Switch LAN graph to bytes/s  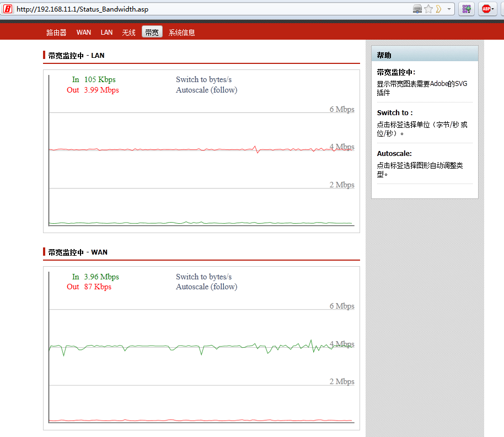[204, 79]
